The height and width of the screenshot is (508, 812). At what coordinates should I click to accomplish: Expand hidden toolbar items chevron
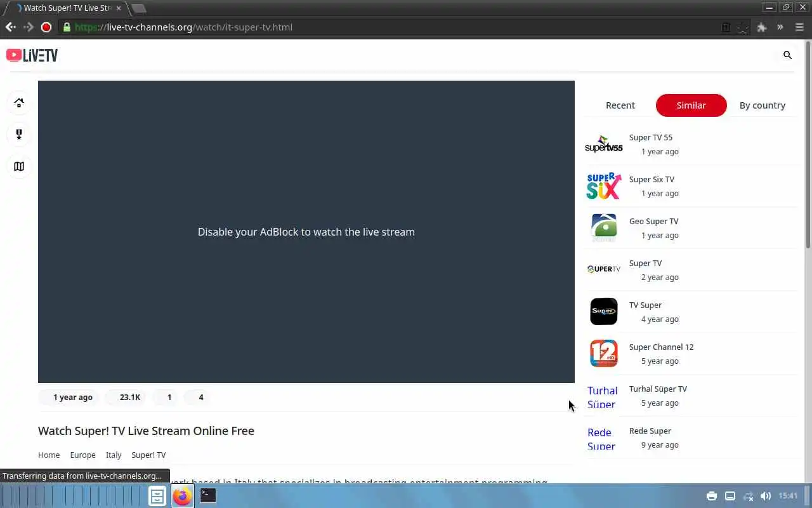point(780,27)
